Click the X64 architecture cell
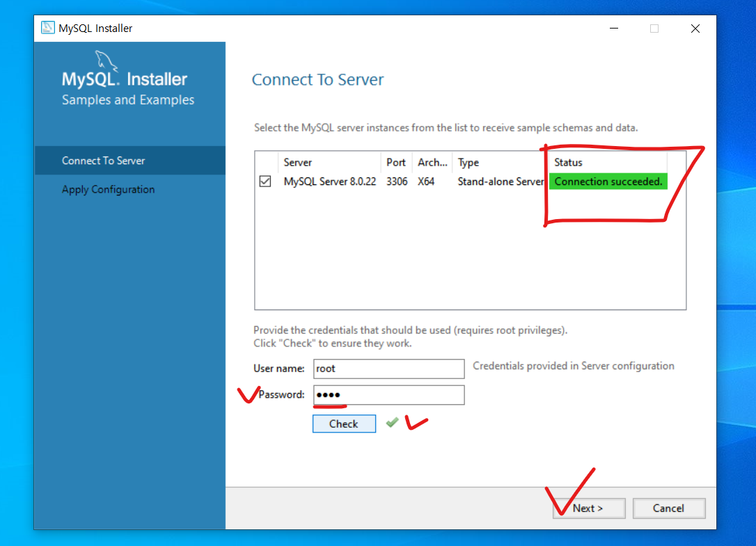 click(x=426, y=182)
